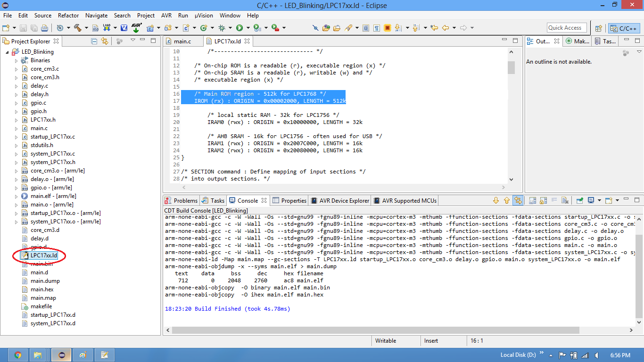
Task: Toggle Link with Editor in Project Explorer
Action: coord(105,41)
